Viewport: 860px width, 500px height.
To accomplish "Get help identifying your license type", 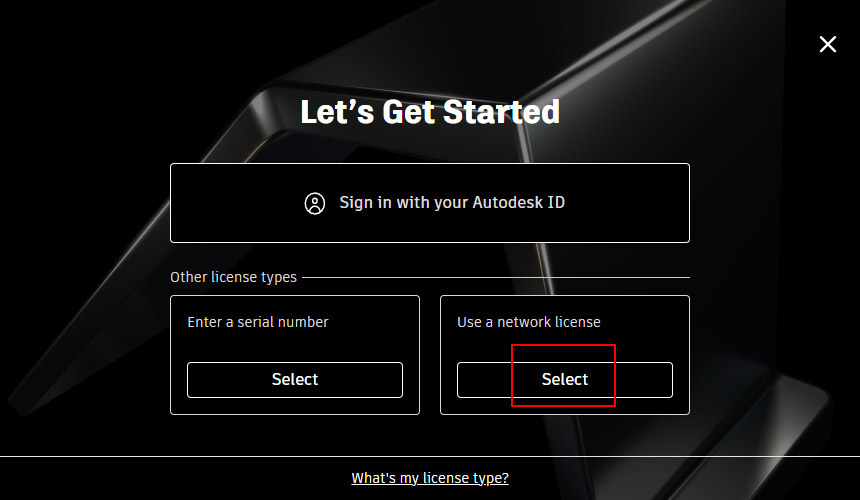I will coord(430,478).
